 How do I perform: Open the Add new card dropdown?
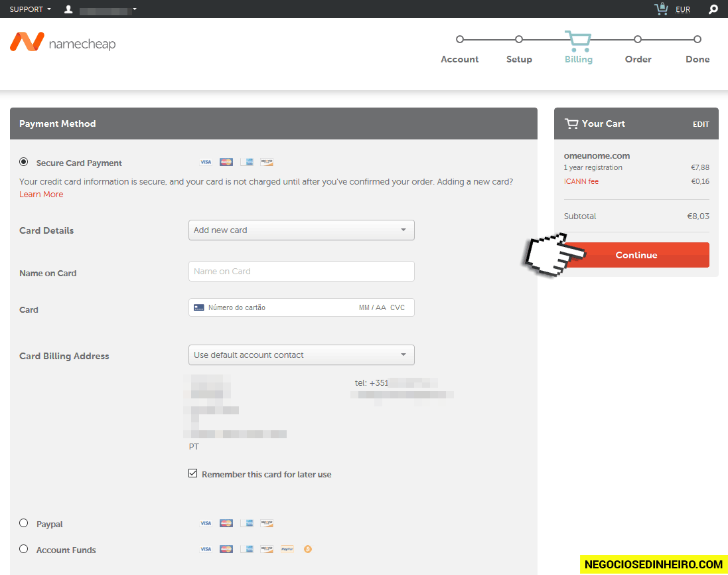click(x=301, y=230)
